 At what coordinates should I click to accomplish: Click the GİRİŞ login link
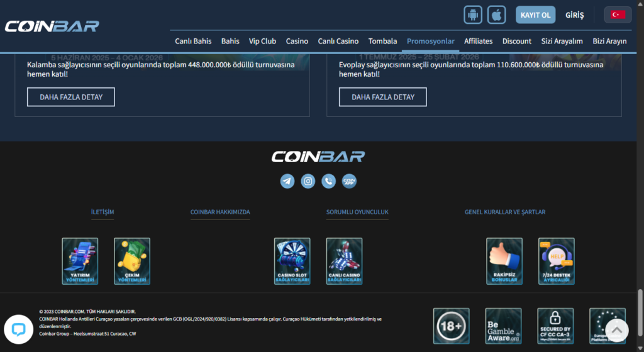574,14
